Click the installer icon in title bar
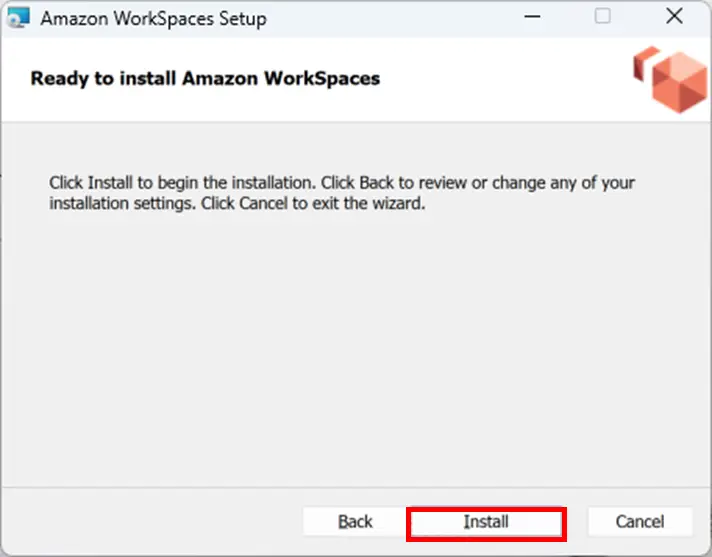 point(19,18)
